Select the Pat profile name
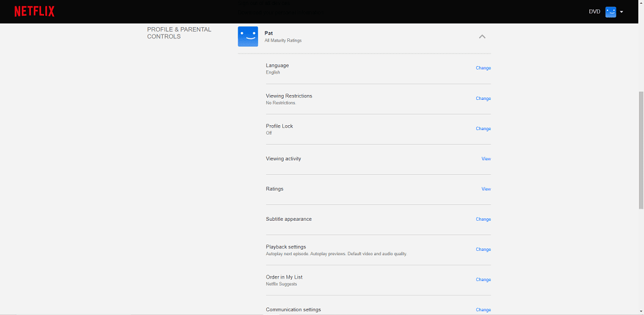The height and width of the screenshot is (315, 644). pos(269,33)
